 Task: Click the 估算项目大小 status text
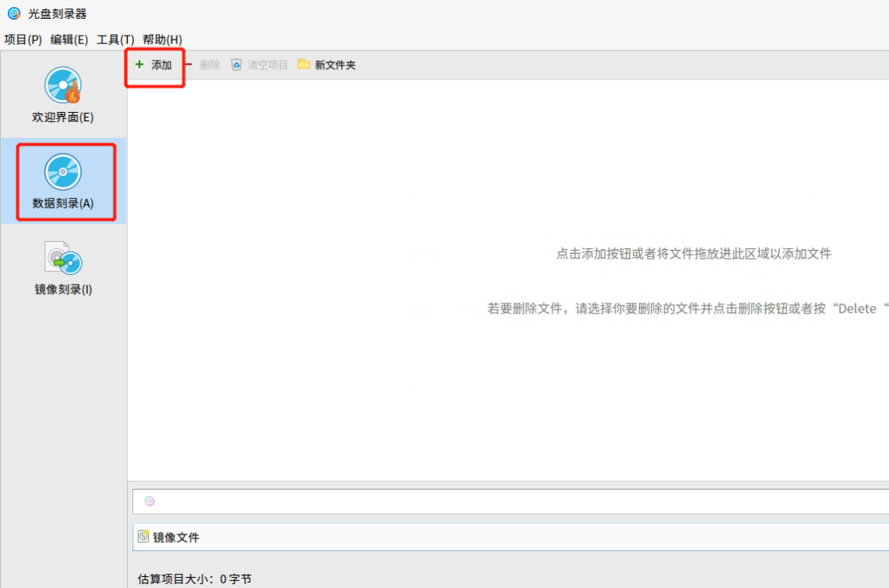click(195, 579)
